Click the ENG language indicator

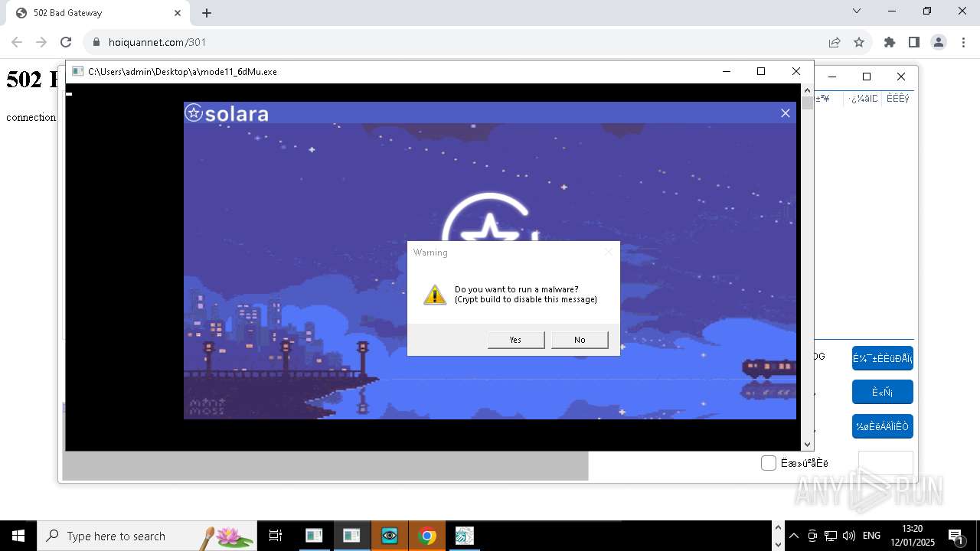pos(871,536)
